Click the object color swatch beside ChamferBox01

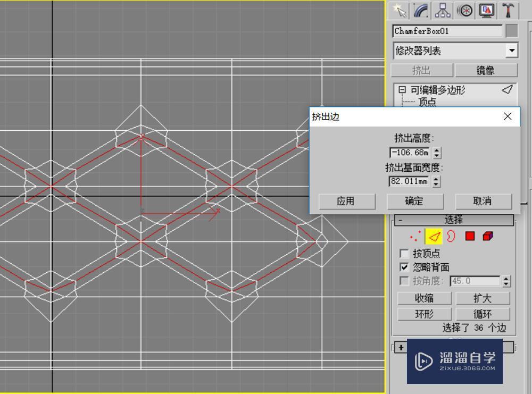pyautogui.click(x=512, y=31)
